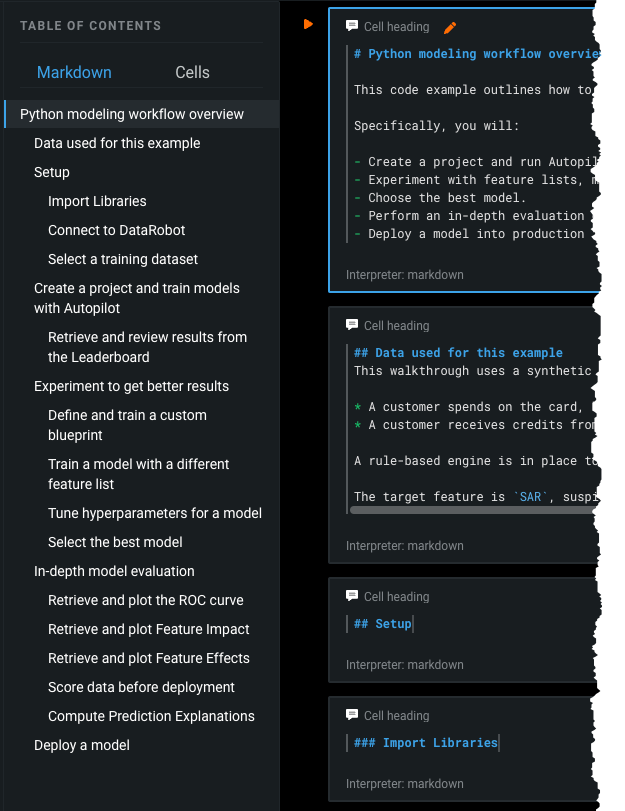Jump to Experiment to get better results
Screen dimensions: 625x811
pyautogui.click(x=131, y=386)
